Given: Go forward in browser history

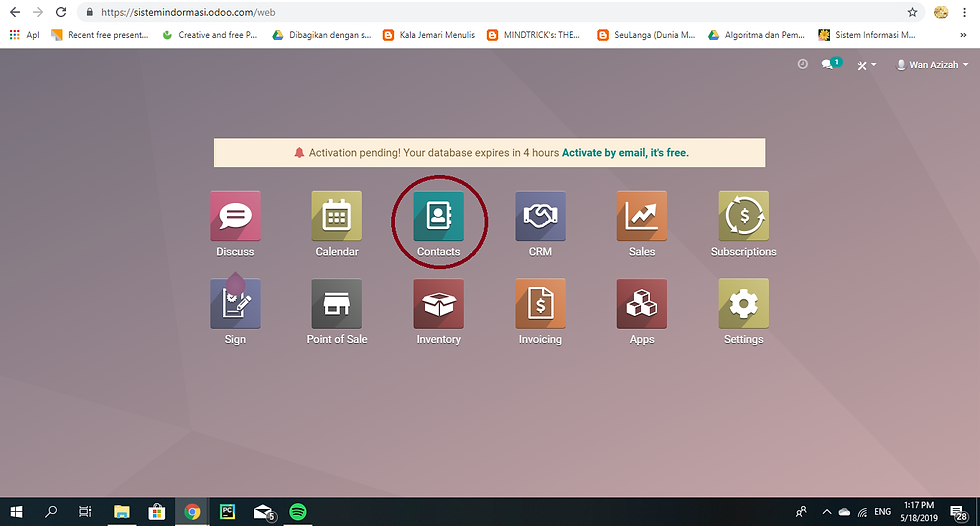Looking at the screenshot, I should click(x=38, y=12).
